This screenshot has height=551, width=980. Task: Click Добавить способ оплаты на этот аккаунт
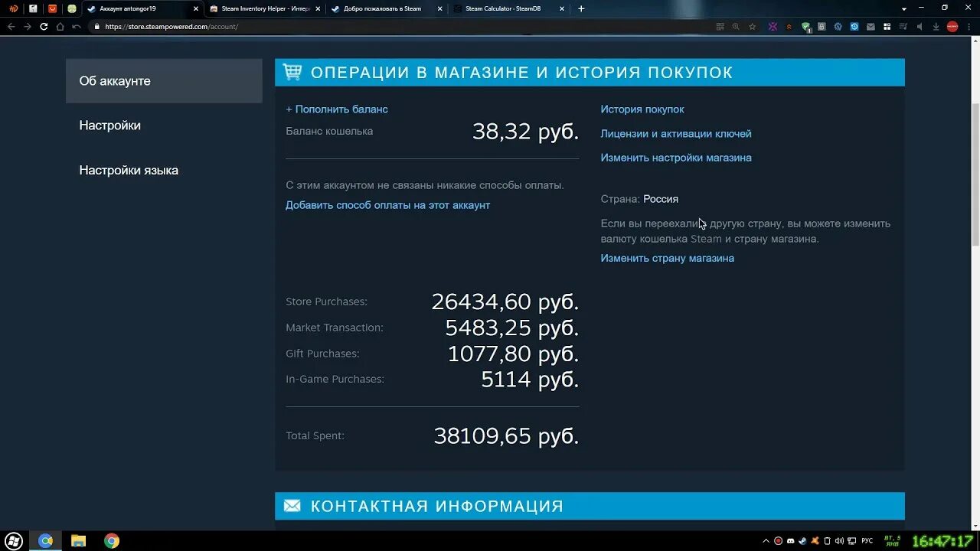(387, 205)
